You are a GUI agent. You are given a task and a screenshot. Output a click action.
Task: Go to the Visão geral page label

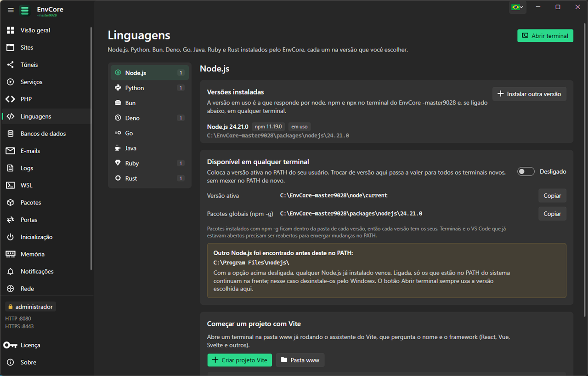[35, 30]
